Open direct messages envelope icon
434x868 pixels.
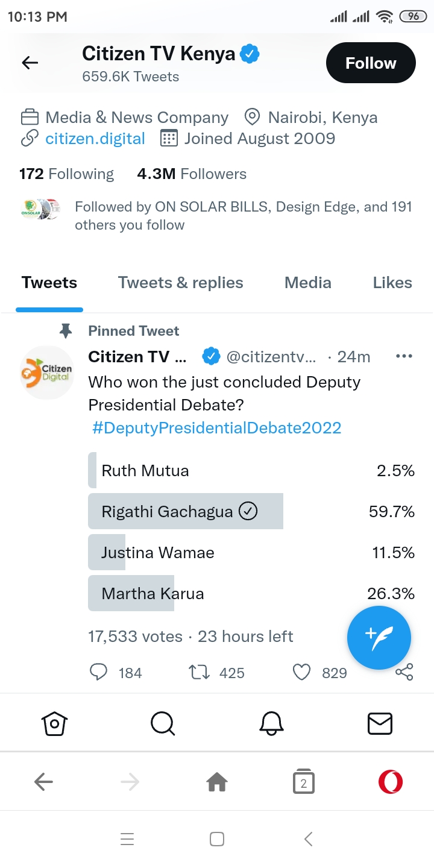point(380,723)
